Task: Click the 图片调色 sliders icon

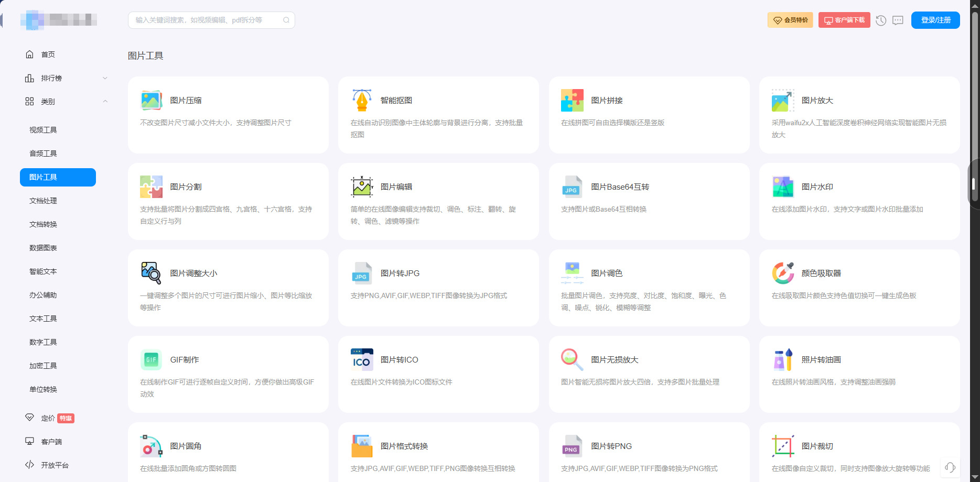Action: coord(572,273)
